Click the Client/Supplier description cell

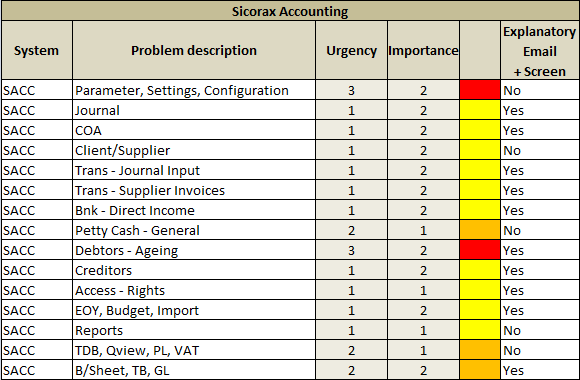(194, 150)
